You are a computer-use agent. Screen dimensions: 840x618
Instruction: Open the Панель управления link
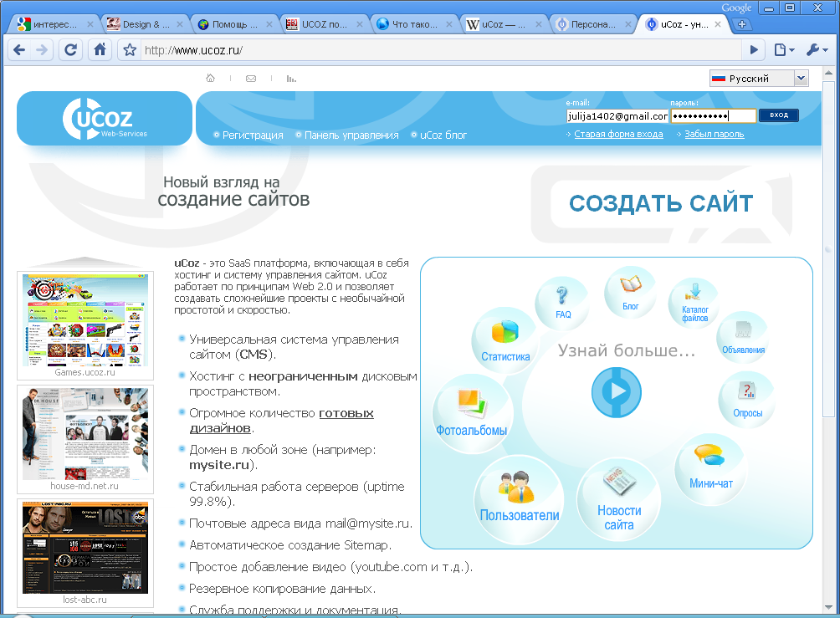pos(351,135)
